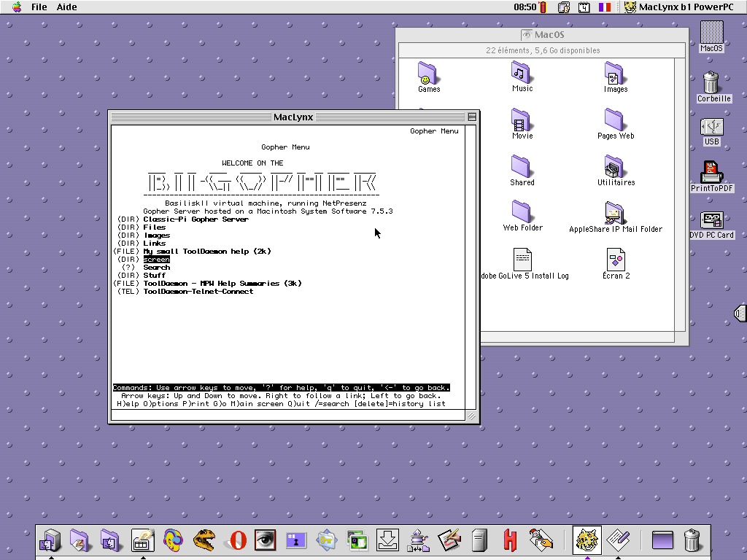Open the File menu
The image size is (747, 560).
(x=39, y=7)
